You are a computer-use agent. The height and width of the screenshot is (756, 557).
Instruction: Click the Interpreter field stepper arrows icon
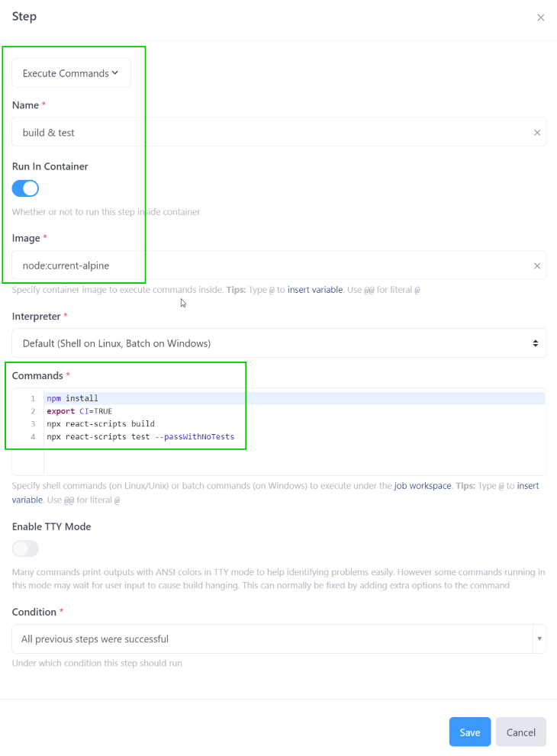pos(536,343)
